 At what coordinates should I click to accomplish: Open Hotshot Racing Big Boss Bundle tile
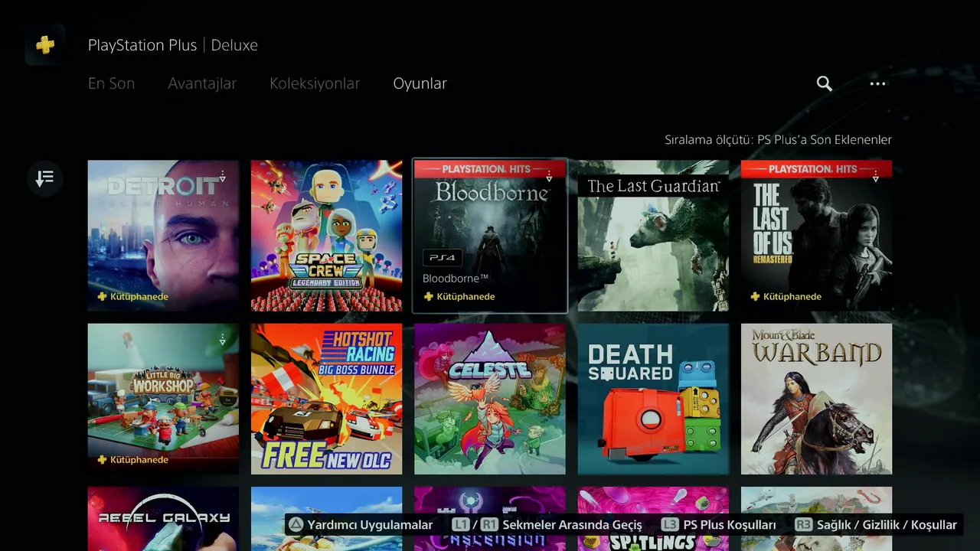(326, 399)
